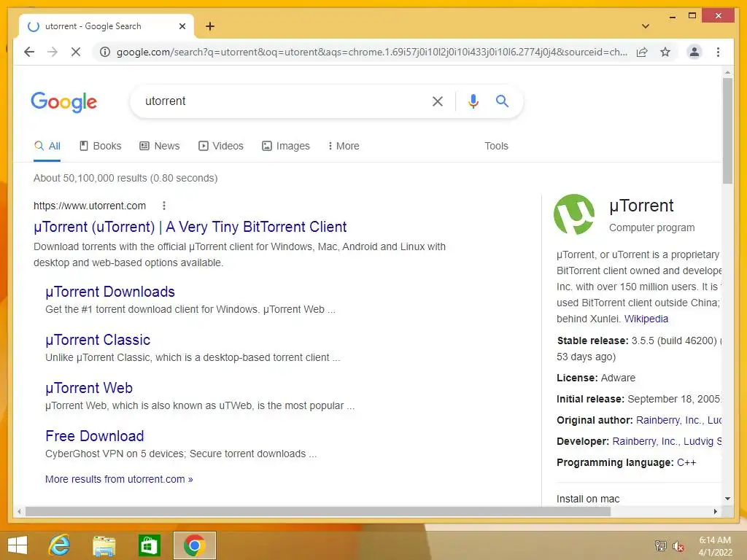The height and width of the screenshot is (560, 747).
Task: Click the vertical scrollbar thumb
Action: 727,131
